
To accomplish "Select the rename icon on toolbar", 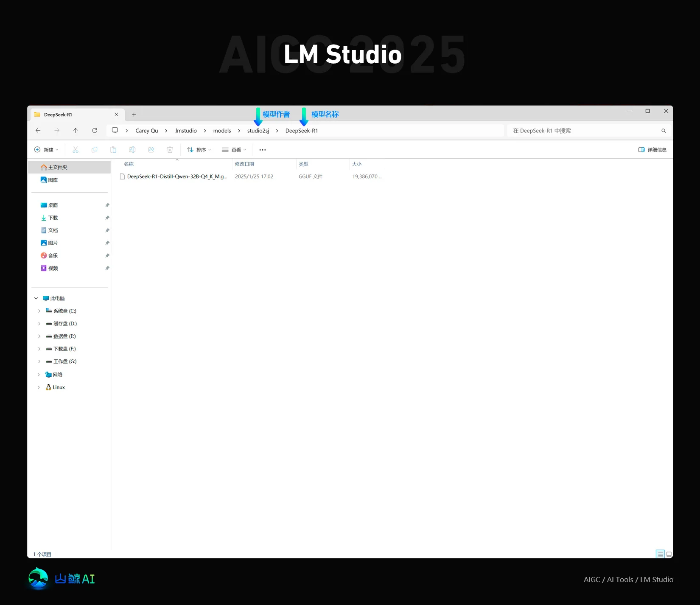I will tap(132, 149).
